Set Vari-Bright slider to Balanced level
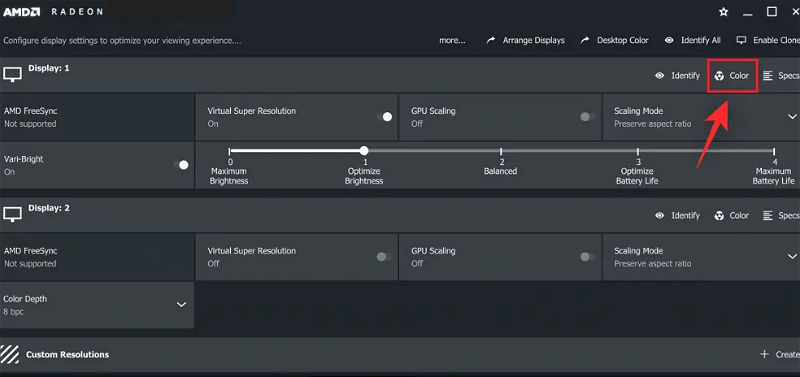This screenshot has width=800, height=377. (x=501, y=151)
